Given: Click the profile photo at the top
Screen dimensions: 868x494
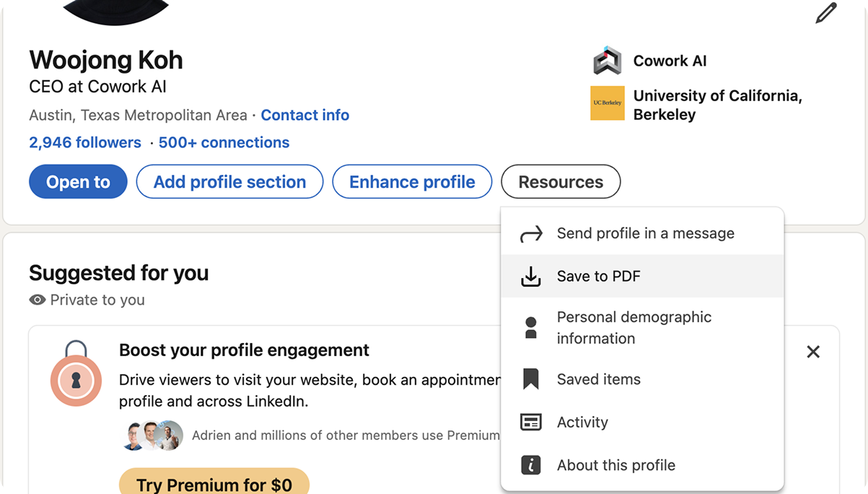Looking at the screenshot, I should (x=115, y=11).
